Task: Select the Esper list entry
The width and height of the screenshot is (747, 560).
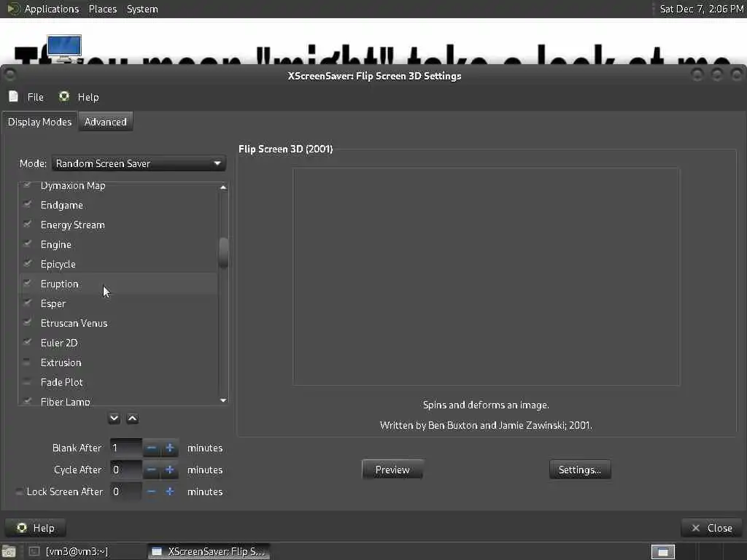Action: click(x=119, y=303)
